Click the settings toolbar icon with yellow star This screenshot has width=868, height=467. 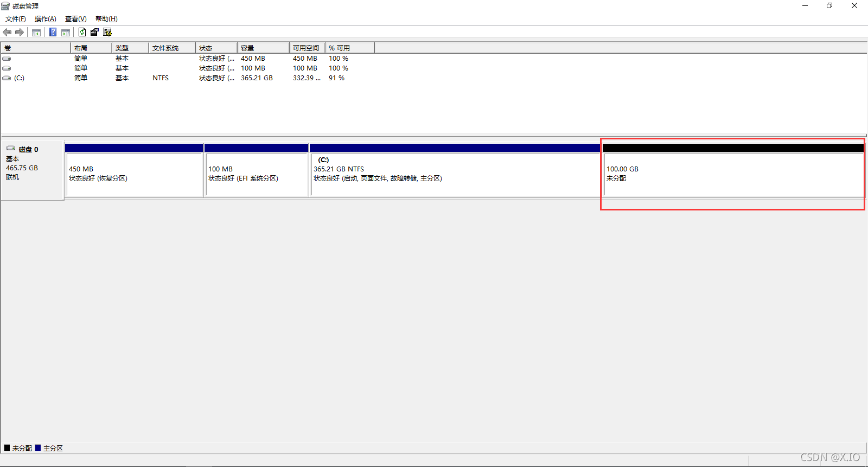click(107, 32)
